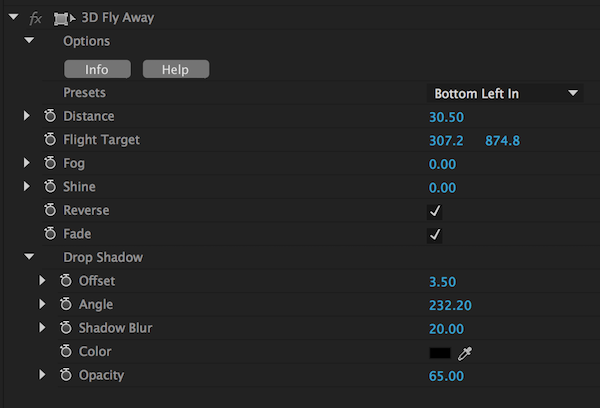Viewport: 600px width, 408px height.
Task: Collapse the 3D Fly Away effect
Action: (11, 18)
